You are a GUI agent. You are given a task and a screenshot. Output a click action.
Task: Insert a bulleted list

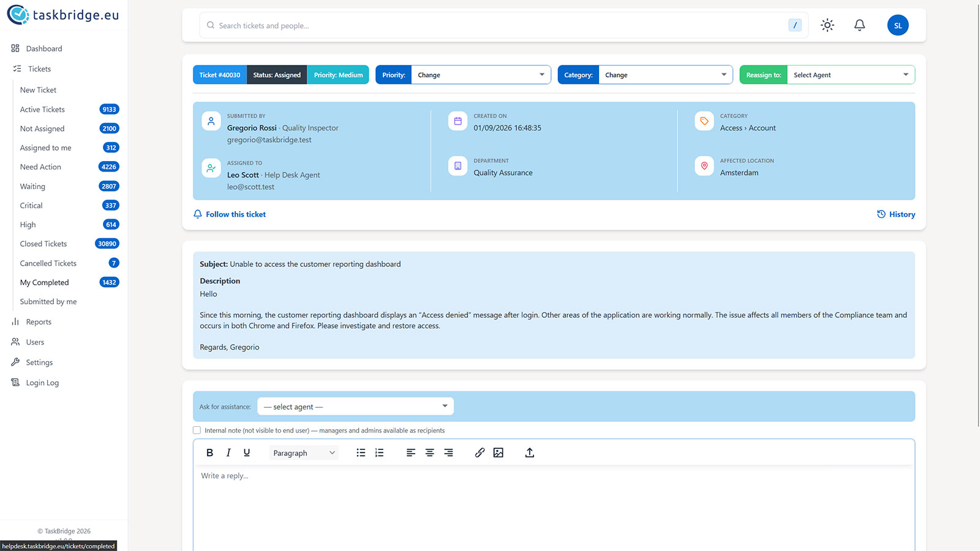(361, 452)
